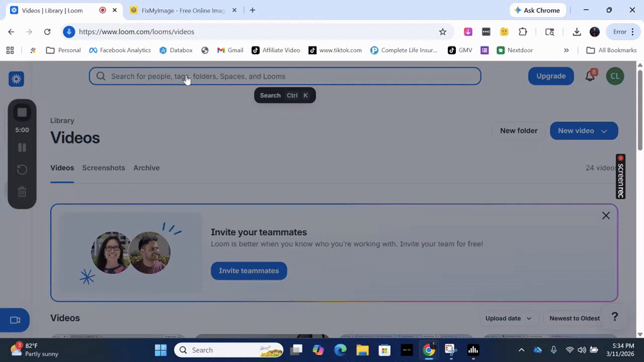The image size is (644, 362).
Task: Open Microsoft Store from the taskbar
Action: (384, 350)
